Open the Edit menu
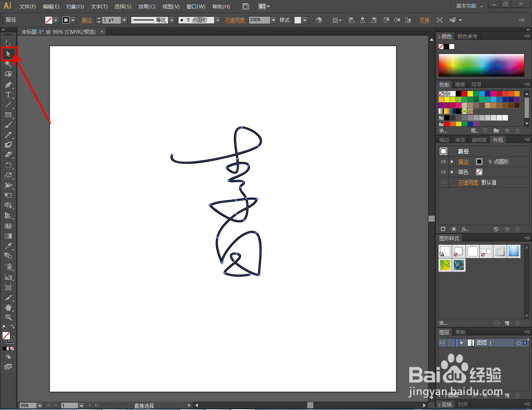532x410 pixels. tap(51, 6)
